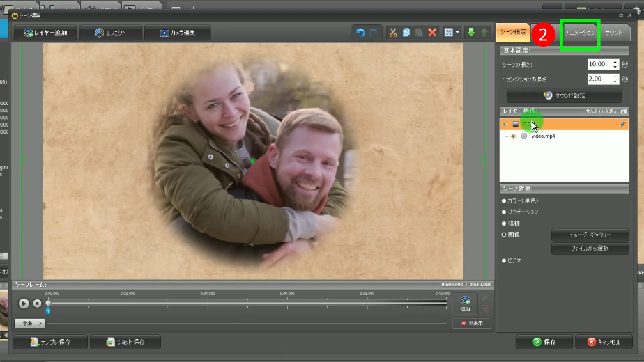Click the green 保存 save button

(544, 342)
